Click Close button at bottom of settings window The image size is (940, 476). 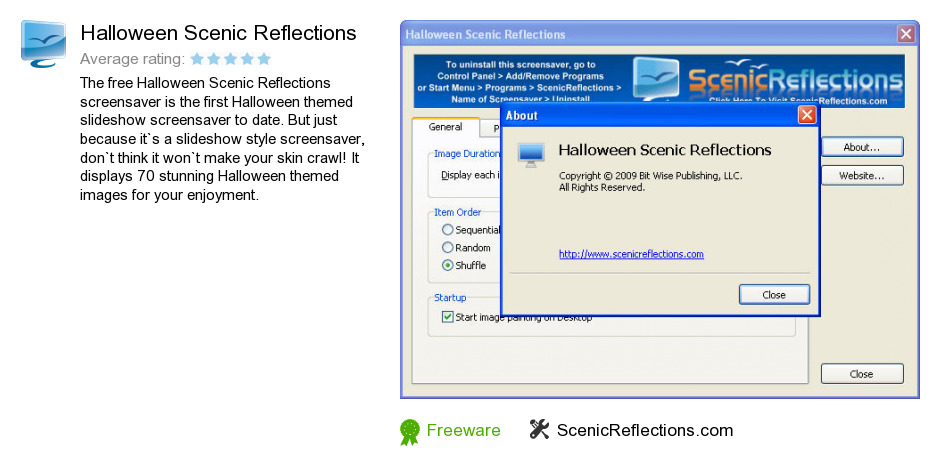click(861, 374)
